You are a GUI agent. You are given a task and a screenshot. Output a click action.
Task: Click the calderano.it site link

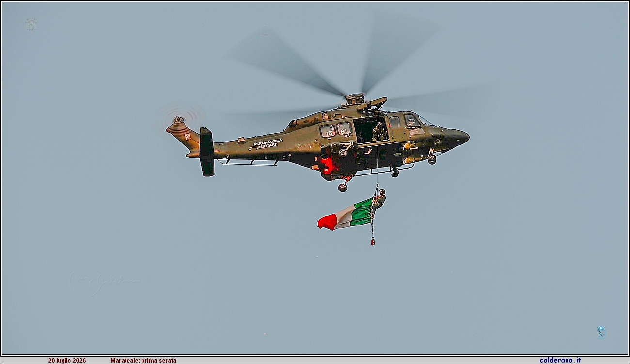point(560,360)
